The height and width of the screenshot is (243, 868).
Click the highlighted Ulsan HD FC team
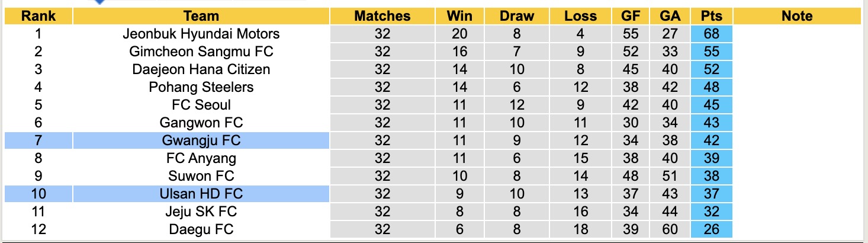pos(201,194)
